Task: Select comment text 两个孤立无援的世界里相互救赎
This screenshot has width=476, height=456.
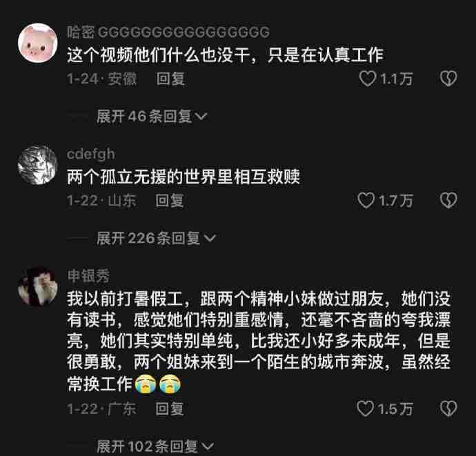Action: (184, 177)
